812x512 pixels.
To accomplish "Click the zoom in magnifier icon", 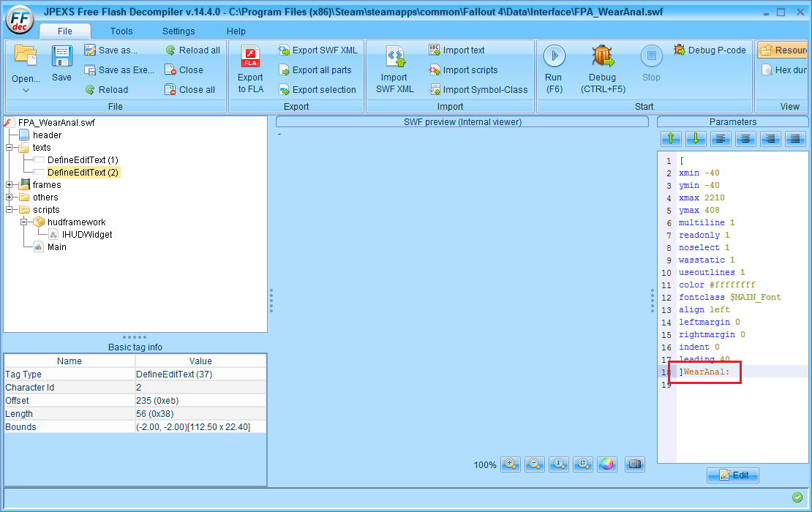I will point(511,464).
